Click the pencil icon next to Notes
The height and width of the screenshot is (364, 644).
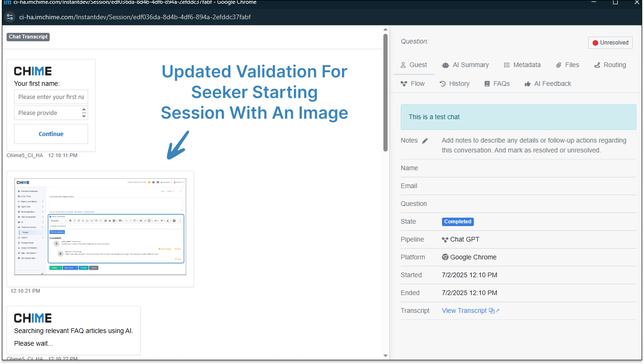425,141
